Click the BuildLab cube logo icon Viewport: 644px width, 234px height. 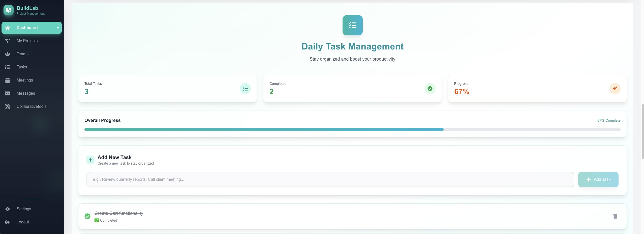[9, 10]
